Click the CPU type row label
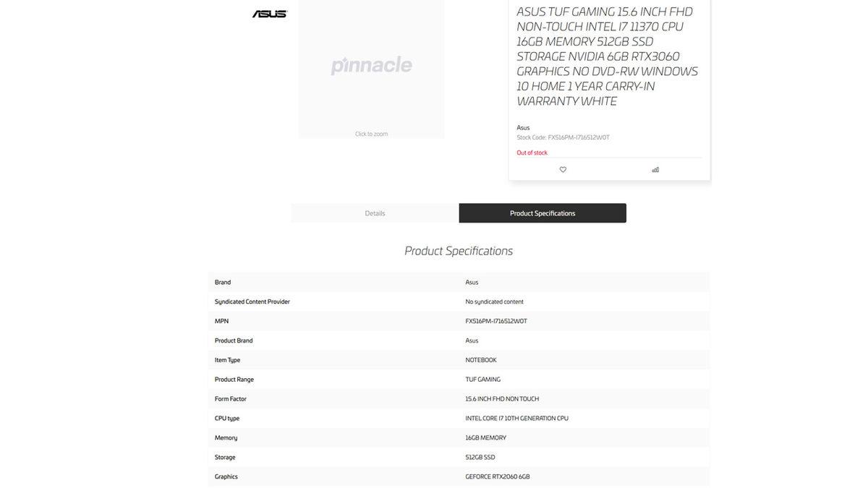The height and width of the screenshot is (488, 868). 227,419
